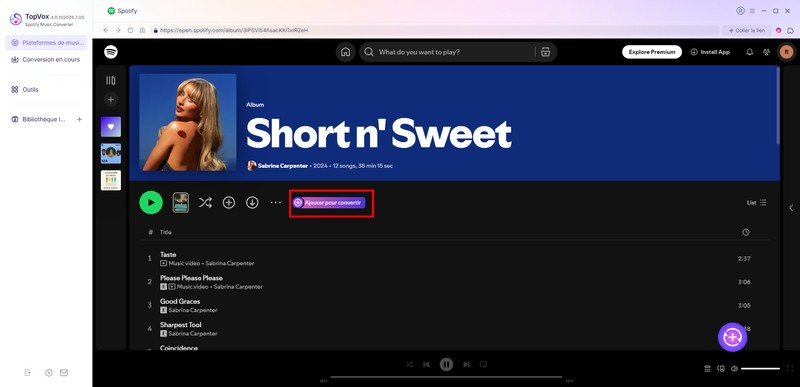This screenshot has height=387, width=800.
Task: Save album to Your Library with the plus circle icon
Action: (x=229, y=202)
